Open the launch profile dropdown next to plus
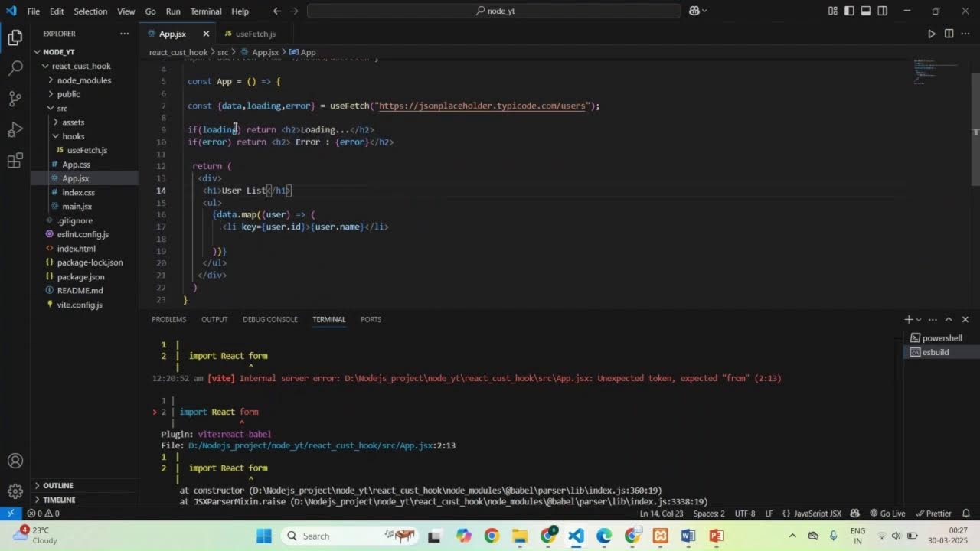This screenshot has width=980, height=551. [x=920, y=319]
